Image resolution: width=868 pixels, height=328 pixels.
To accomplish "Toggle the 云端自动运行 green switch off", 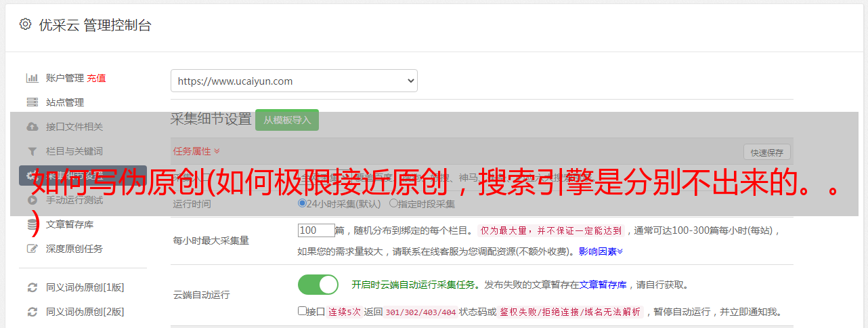I will pos(318,285).
